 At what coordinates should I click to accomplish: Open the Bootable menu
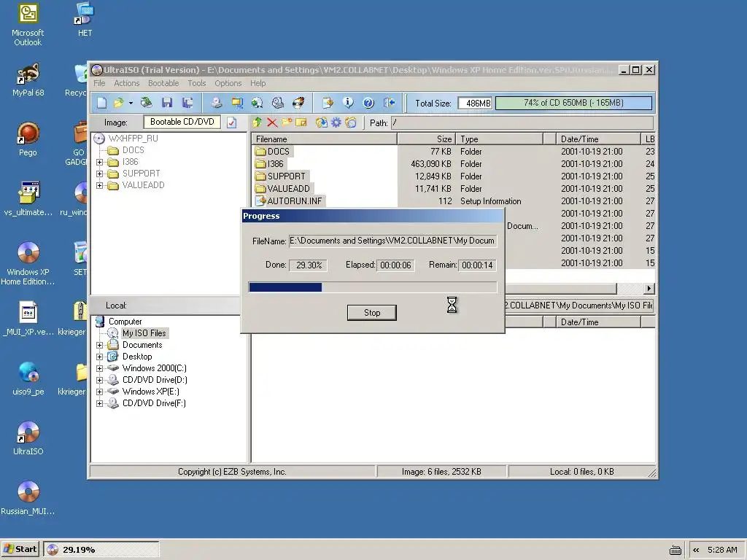(x=163, y=83)
